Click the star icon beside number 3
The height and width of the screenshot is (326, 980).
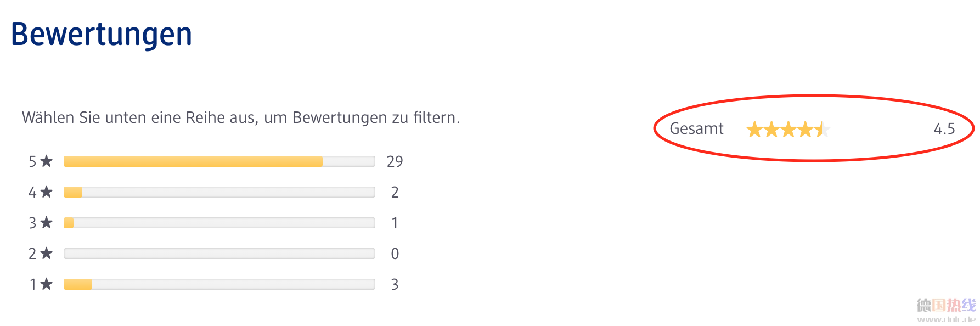(x=47, y=222)
